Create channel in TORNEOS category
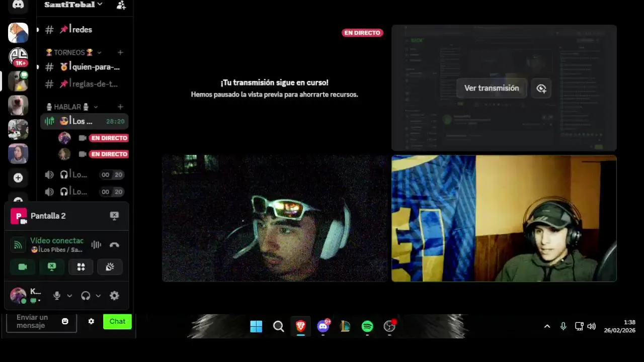 [x=120, y=52]
